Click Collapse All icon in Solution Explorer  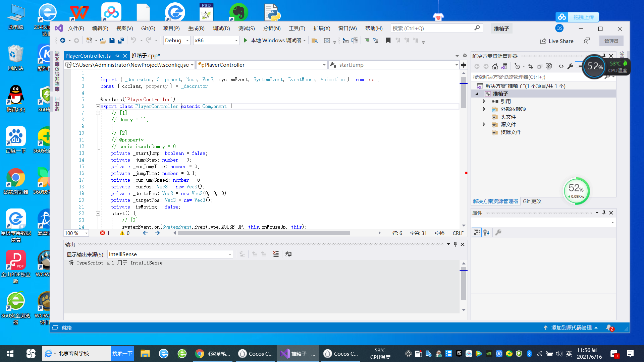[539, 66]
